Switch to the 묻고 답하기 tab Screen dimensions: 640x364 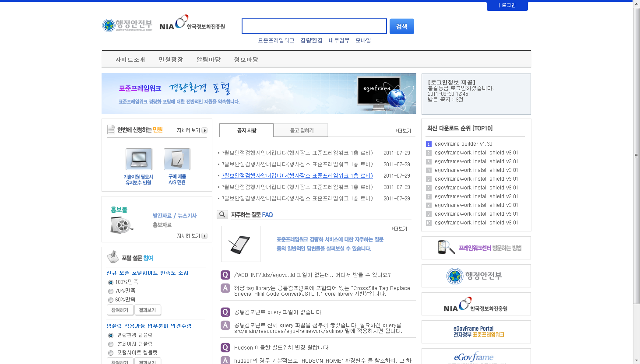(x=301, y=130)
